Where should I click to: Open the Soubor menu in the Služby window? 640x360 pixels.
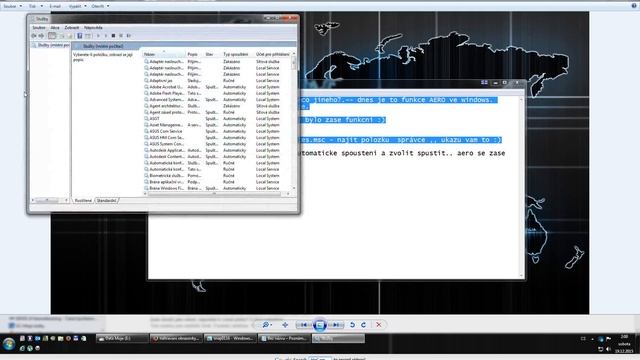pyautogui.click(x=39, y=28)
